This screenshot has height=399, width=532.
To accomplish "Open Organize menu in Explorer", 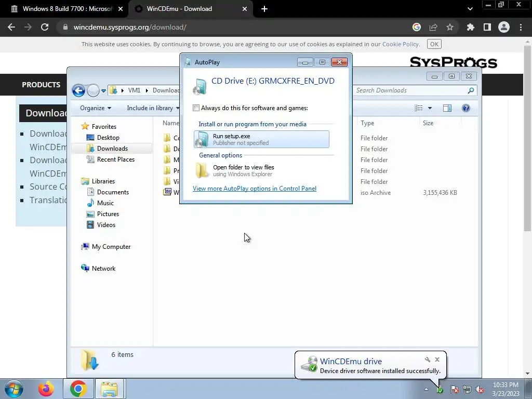I will coord(96,108).
